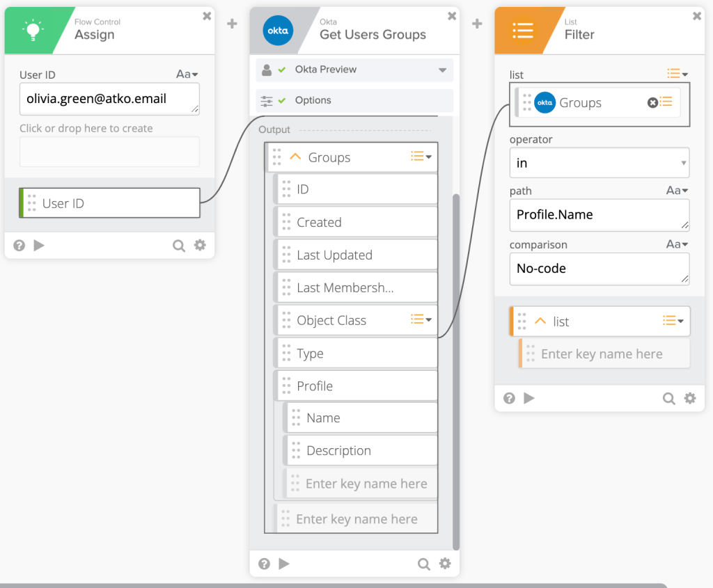
Task: Expand the Options section
Action: click(354, 100)
